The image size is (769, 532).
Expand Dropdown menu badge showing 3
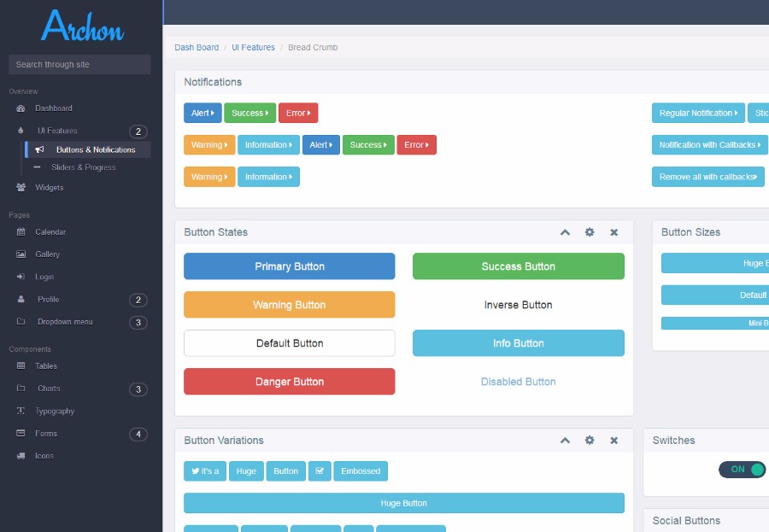pyautogui.click(x=138, y=323)
